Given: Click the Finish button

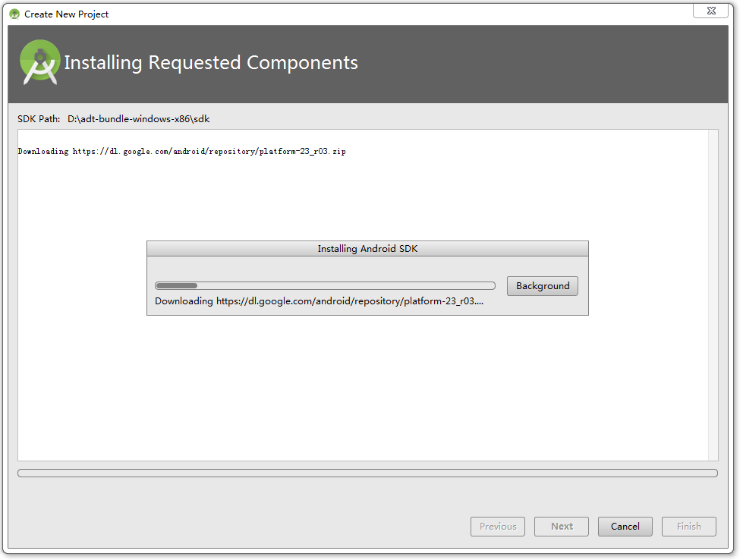Looking at the screenshot, I should (x=688, y=527).
